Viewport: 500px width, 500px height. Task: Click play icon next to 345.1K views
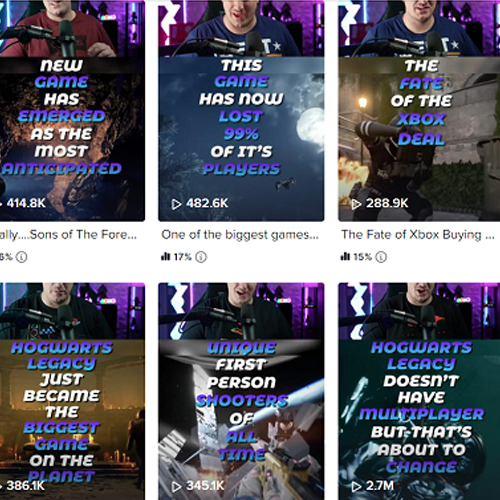pos(176,486)
